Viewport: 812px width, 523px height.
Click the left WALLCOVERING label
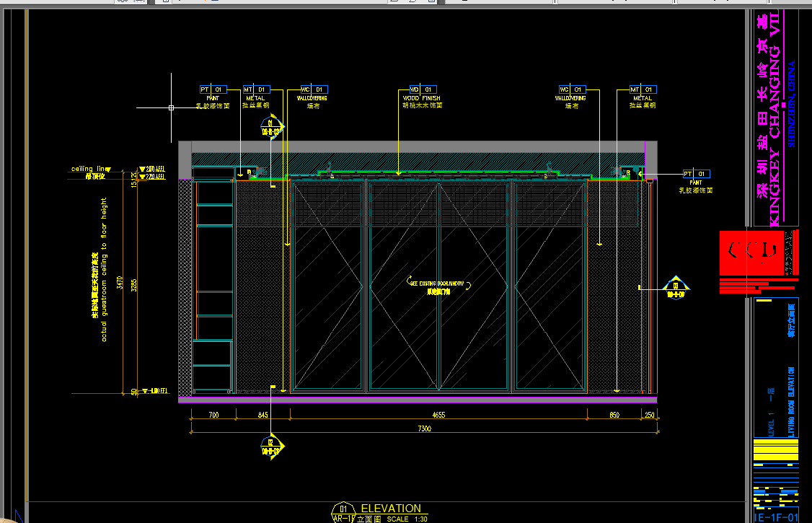[312, 98]
